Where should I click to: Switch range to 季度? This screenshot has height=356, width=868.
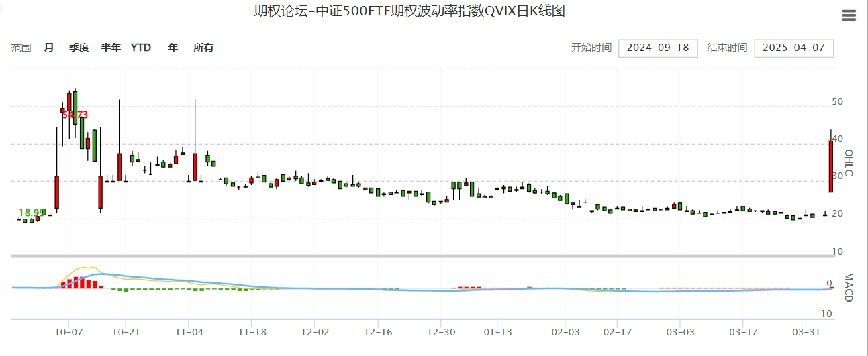(x=79, y=48)
